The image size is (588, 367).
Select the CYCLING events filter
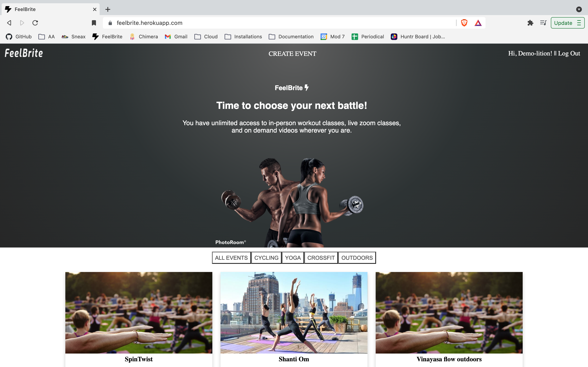266,258
